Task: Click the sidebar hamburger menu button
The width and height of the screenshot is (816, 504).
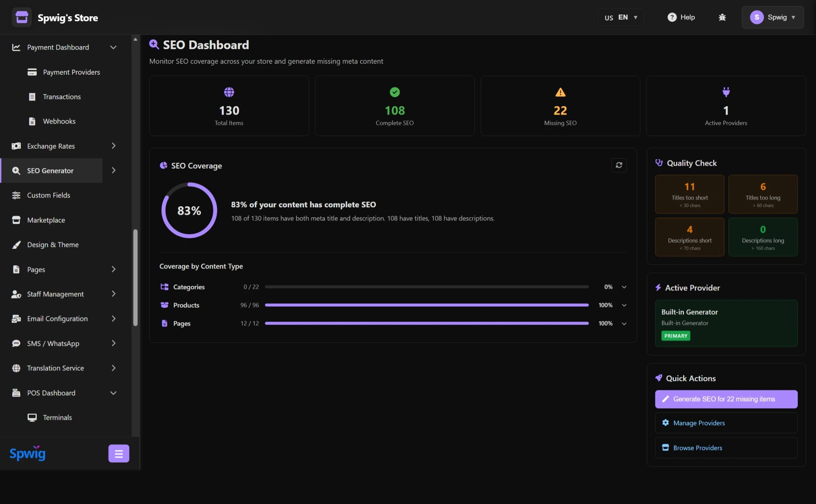Action: tap(119, 453)
